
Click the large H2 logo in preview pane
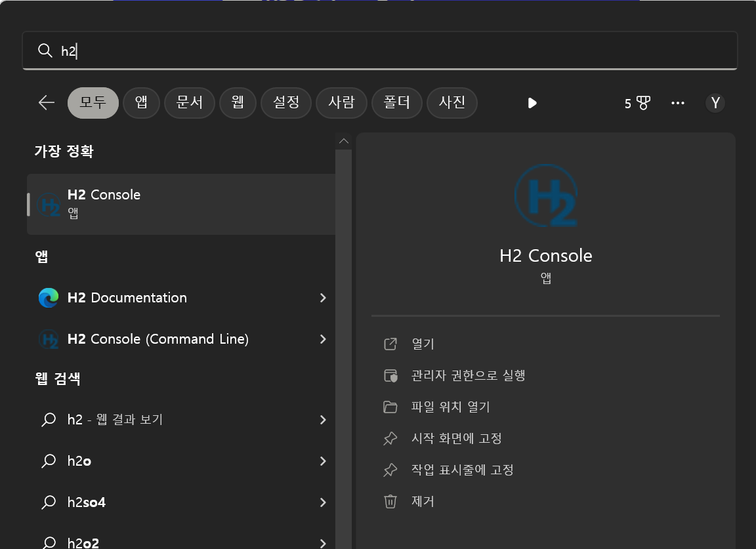point(546,195)
